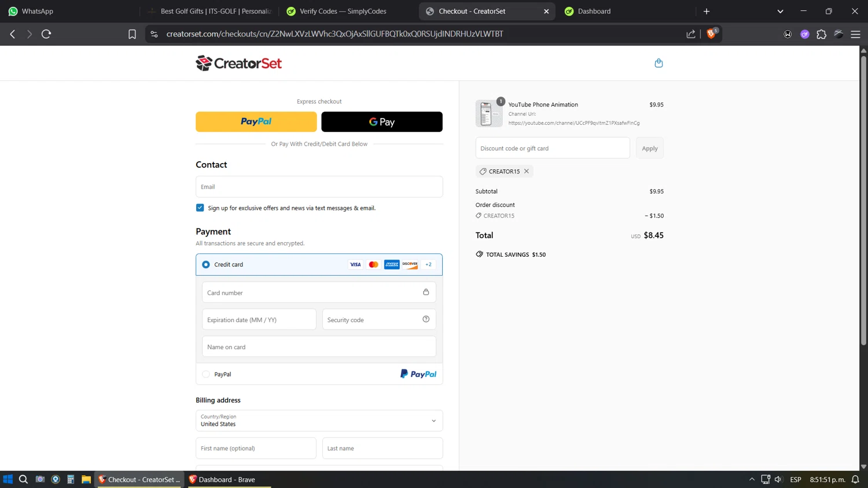
Task: Click the TOTAL SAVINGS $1.50 text
Action: 516,254
